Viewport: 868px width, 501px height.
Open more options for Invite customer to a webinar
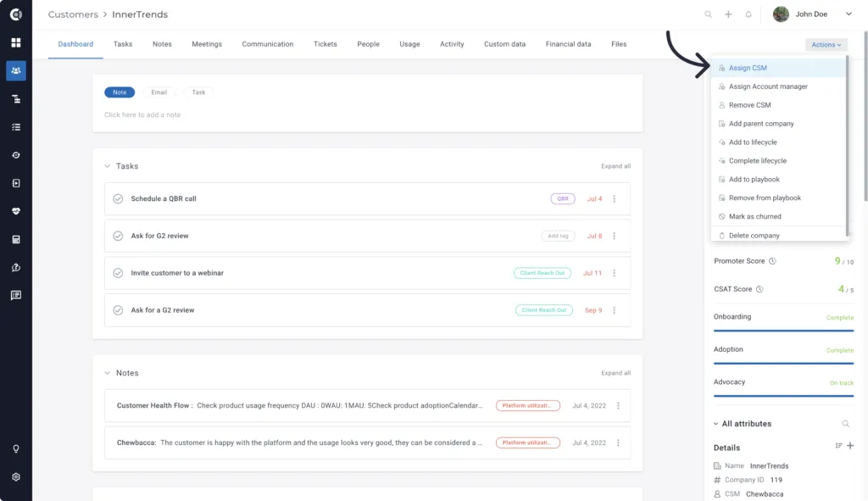(614, 273)
